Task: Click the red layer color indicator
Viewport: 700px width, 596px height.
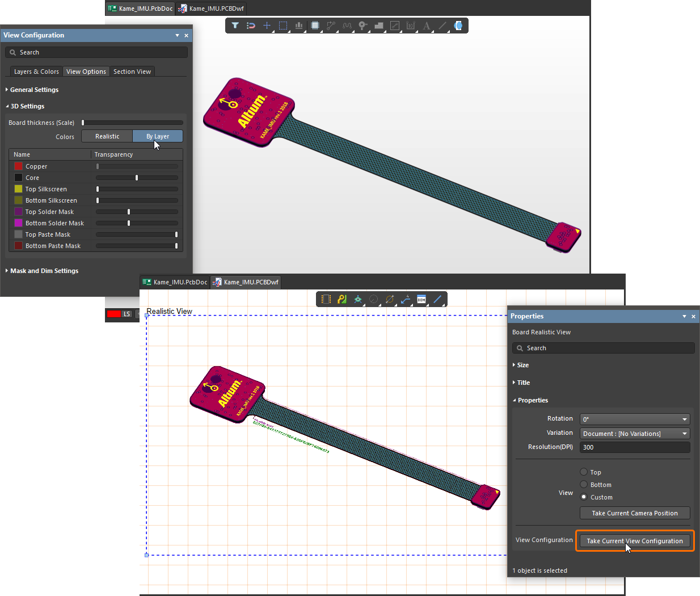Action: 114,314
